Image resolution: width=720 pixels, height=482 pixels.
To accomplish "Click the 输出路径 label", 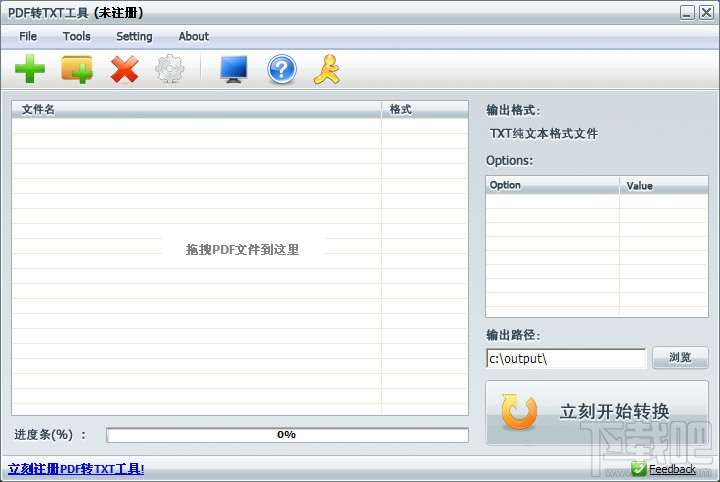I will click(x=513, y=335).
